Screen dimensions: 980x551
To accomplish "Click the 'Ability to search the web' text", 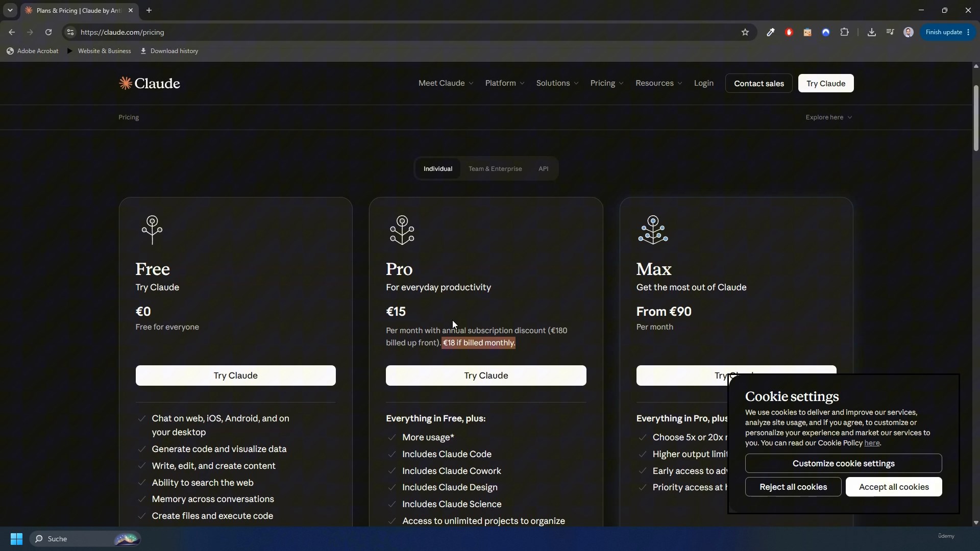I will pos(203,483).
